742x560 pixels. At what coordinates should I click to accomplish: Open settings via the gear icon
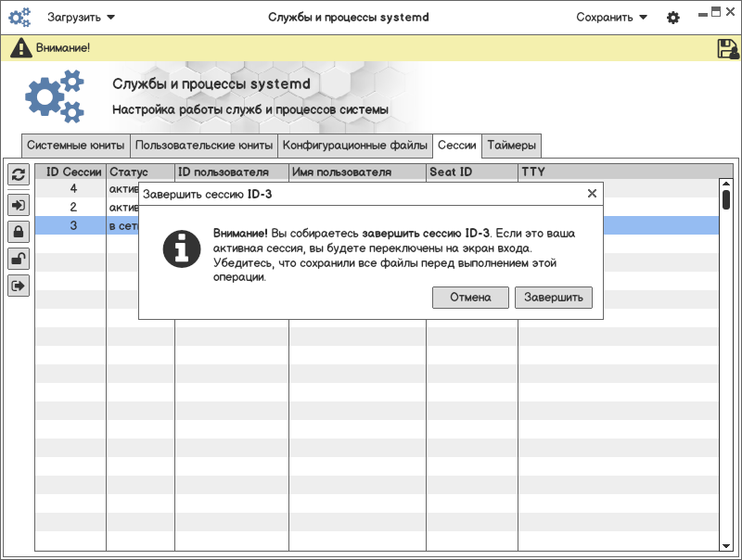point(673,18)
